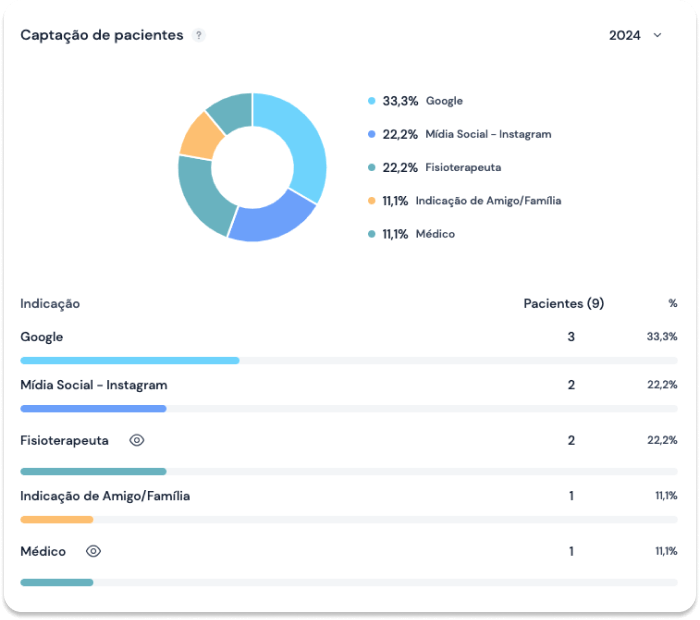
Task: Select the Mídia Social - Instagram table row
Action: pos(94,385)
